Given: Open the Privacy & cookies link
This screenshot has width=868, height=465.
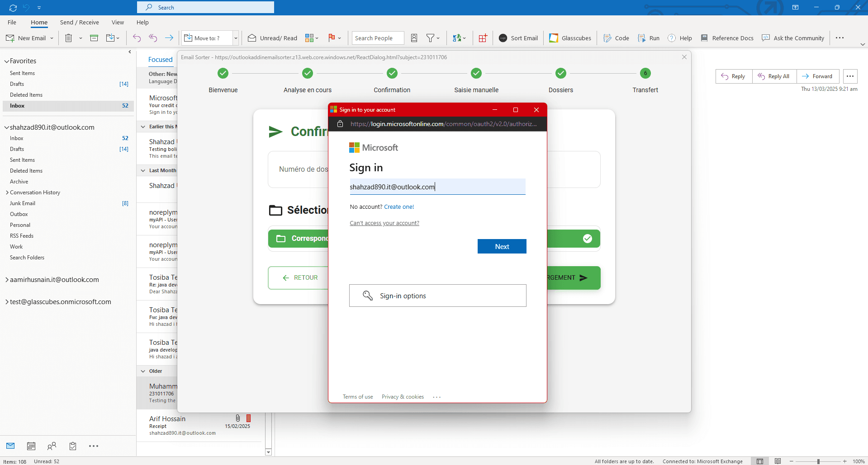Looking at the screenshot, I should (x=403, y=397).
